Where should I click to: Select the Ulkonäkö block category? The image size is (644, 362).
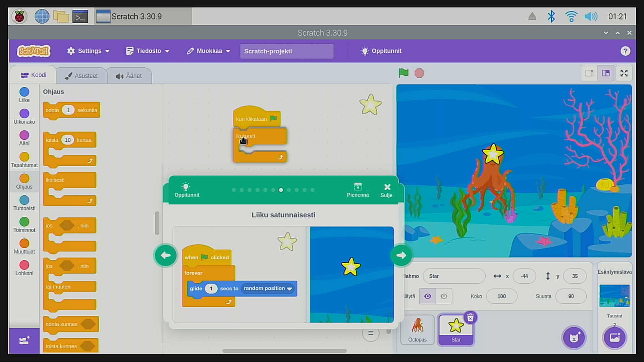coord(24,117)
